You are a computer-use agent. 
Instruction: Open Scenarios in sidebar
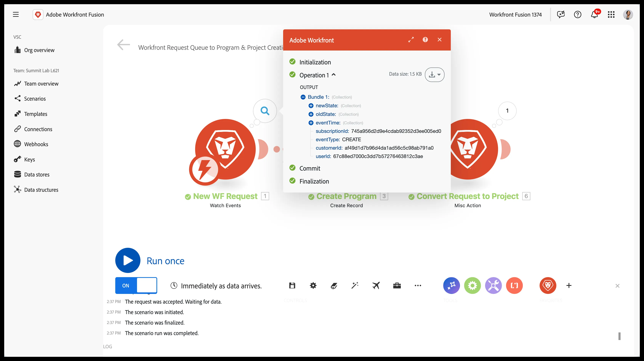click(x=30, y=99)
